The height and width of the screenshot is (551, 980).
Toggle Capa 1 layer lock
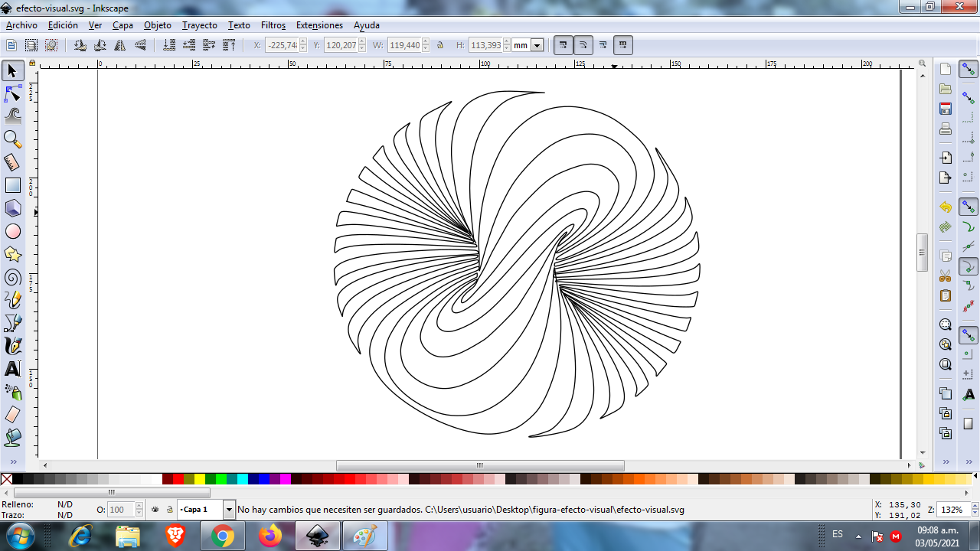pyautogui.click(x=170, y=509)
